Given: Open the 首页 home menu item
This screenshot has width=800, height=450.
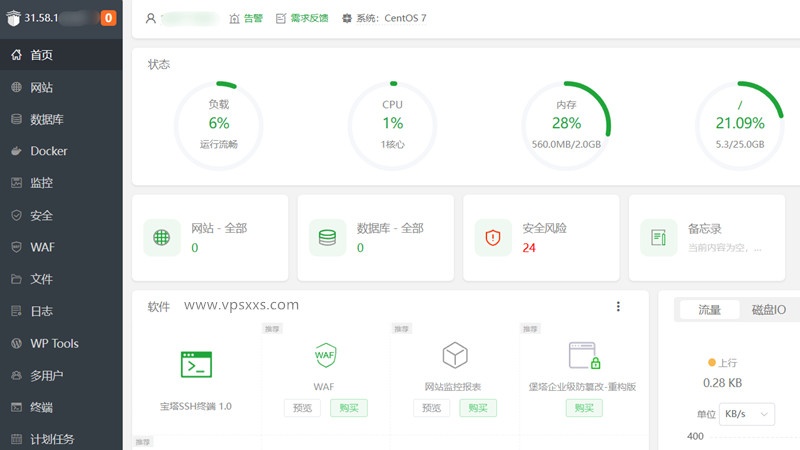Looking at the screenshot, I should pos(61,55).
